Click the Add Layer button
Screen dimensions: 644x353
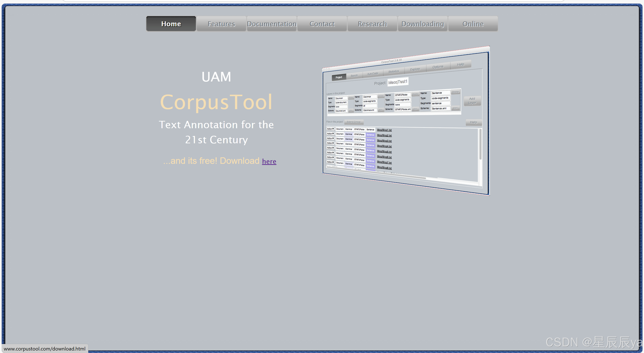click(x=472, y=101)
